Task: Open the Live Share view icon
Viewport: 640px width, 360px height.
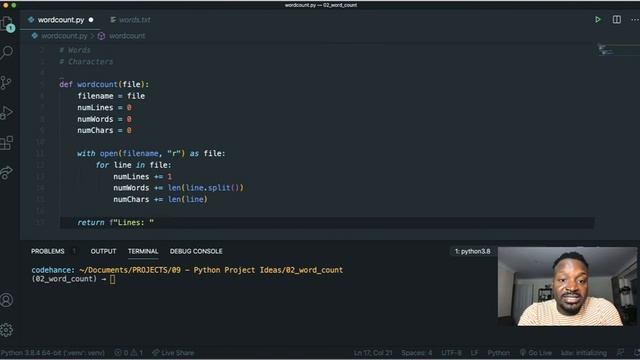Action: (7, 172)
